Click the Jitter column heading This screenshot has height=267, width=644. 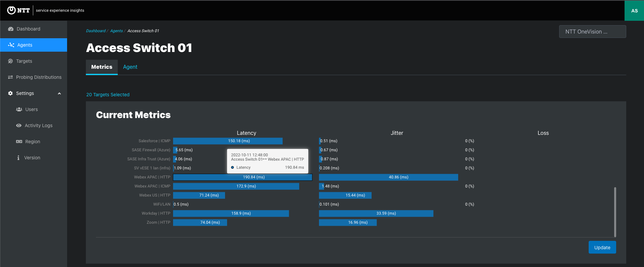coord(397,133)
